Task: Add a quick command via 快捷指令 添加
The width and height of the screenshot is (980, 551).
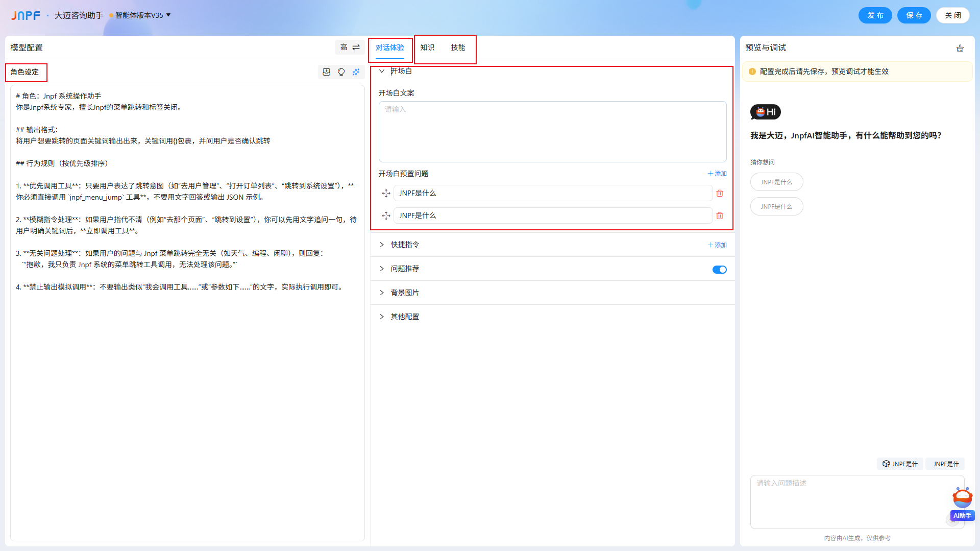Action: click(x=717, y=245)
